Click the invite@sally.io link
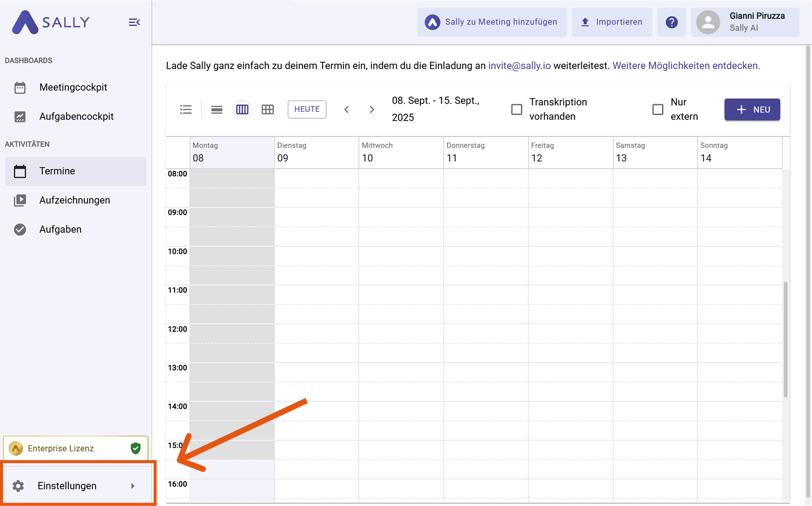The image size is (812, 506). [x=519, y=66]
